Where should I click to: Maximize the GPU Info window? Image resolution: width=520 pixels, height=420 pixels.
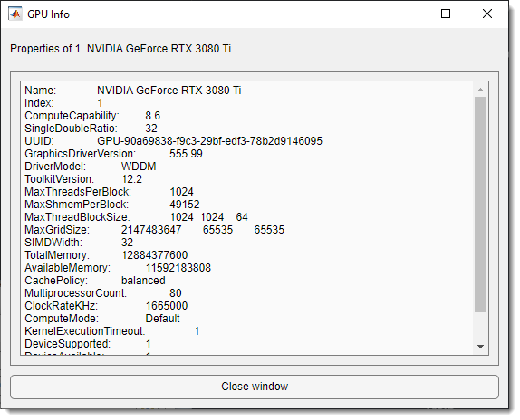point(446,14)
